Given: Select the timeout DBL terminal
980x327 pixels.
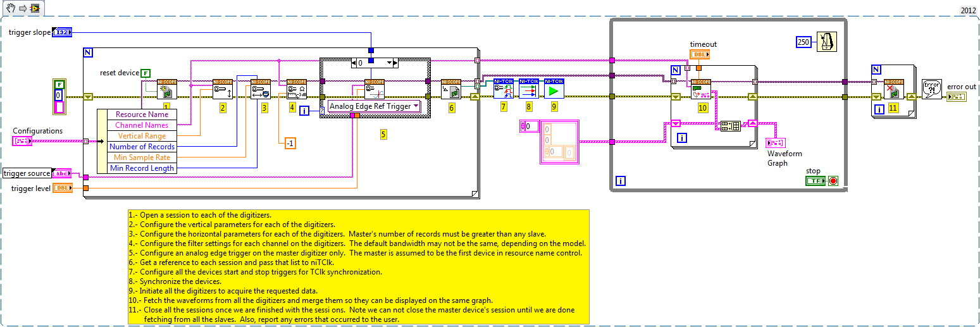Looking at the screenshot, I should pos(700,54).
